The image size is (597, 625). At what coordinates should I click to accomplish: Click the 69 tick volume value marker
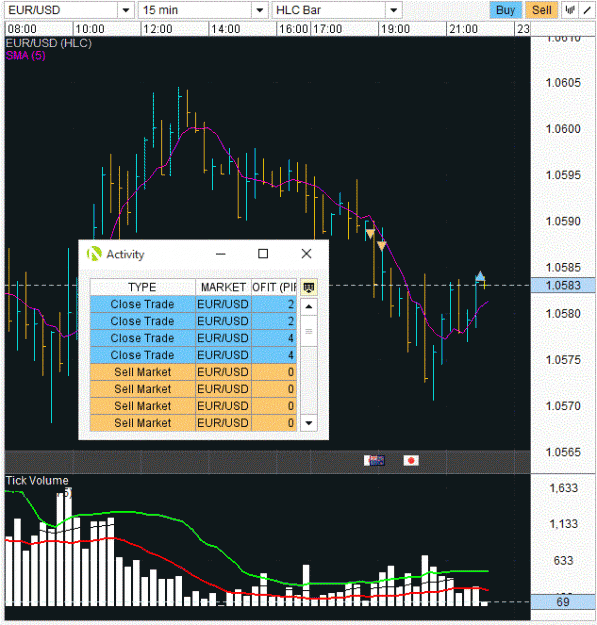563,602
